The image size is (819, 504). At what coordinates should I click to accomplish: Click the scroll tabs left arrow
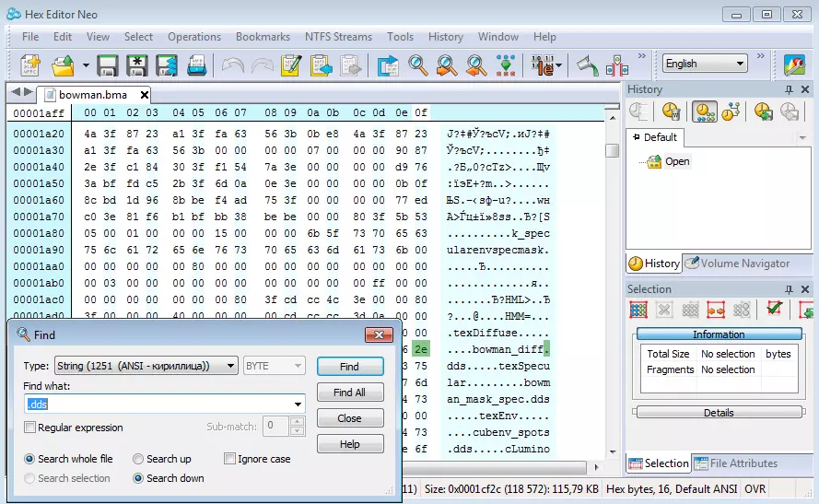point(16,92)
